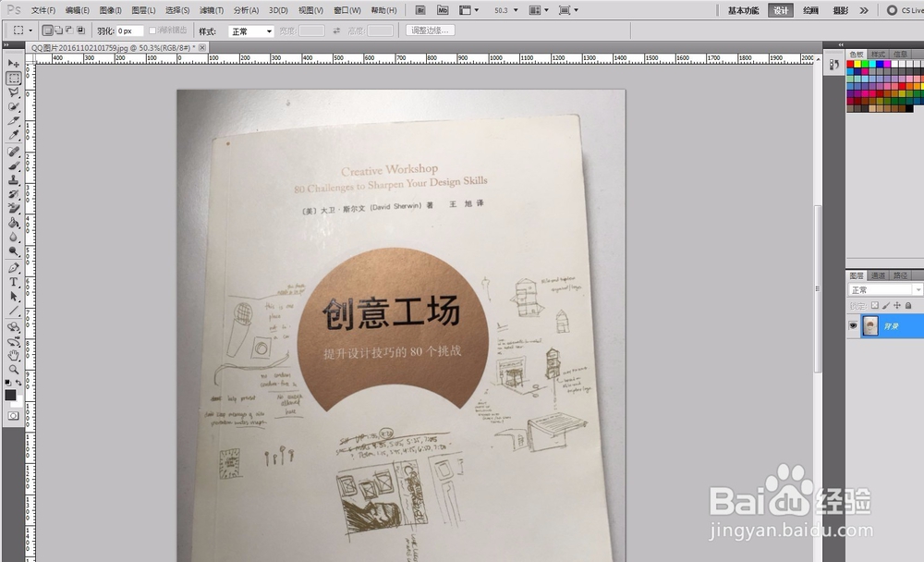Select the Polygonal Lasso tool
Screen dimensions: 924x562
pyautogui.click(x=13, y=92)
